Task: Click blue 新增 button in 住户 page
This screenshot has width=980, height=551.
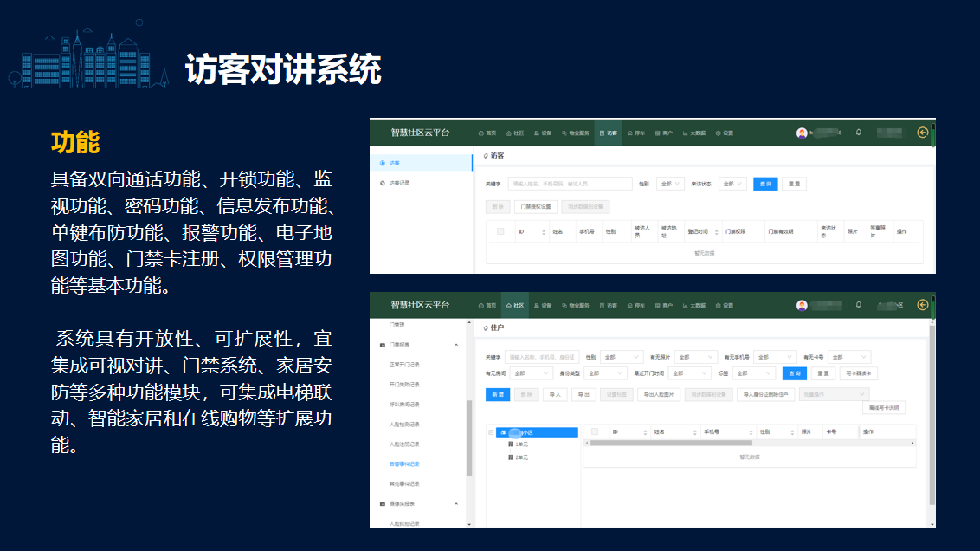Action: [x=498, y=395]
